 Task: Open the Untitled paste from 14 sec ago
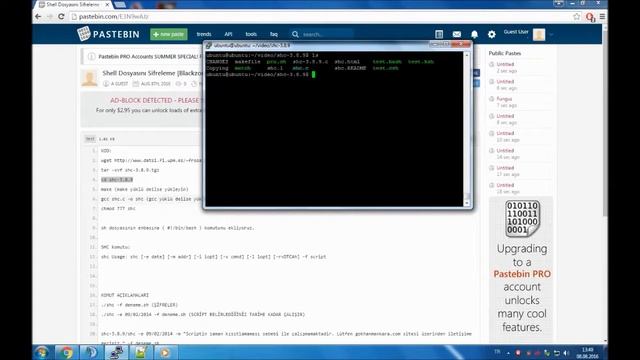[x=505, y=151]
